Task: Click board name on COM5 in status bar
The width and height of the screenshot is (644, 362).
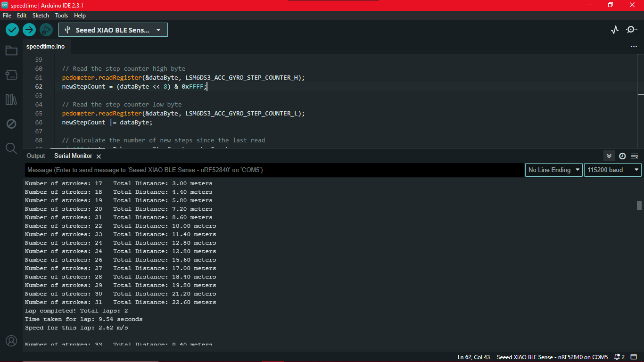Action: point(552,357)
